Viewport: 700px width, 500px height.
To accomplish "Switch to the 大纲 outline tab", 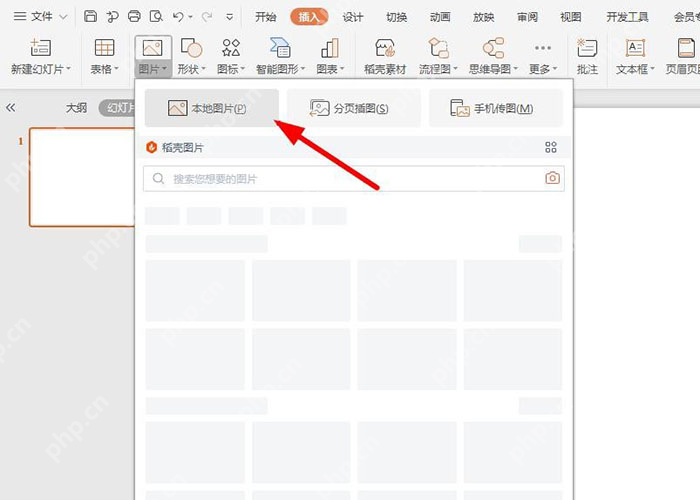I will (x=76, y=108).
